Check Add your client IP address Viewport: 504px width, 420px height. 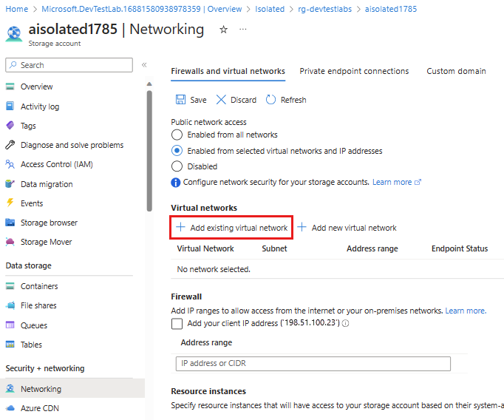177,324
